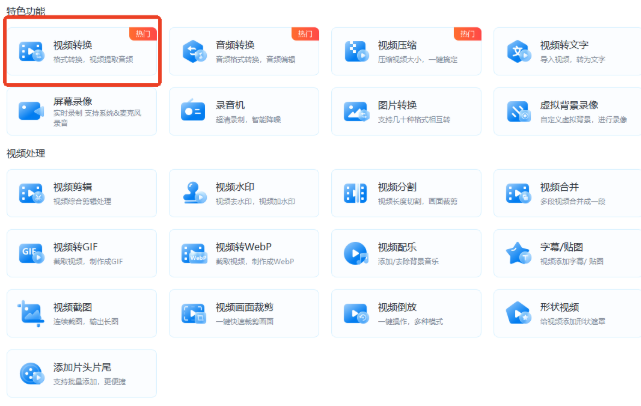641x406 pixels.
Task: Open the 音频转换 hexagon icon
Action: 194,52
